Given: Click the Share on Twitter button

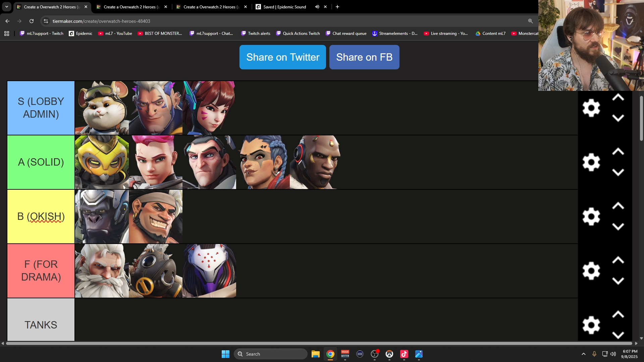Looking at the screenshot, I should tap(283, 57).
